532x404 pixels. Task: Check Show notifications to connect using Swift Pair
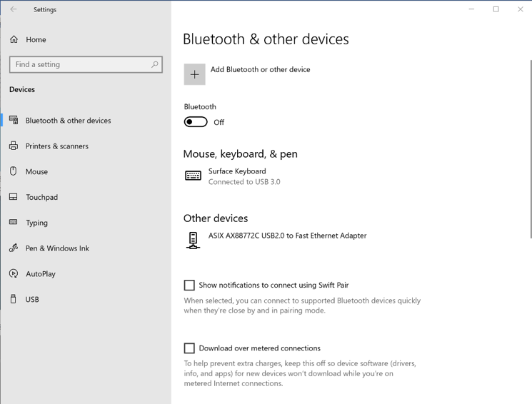click(189, 285)
